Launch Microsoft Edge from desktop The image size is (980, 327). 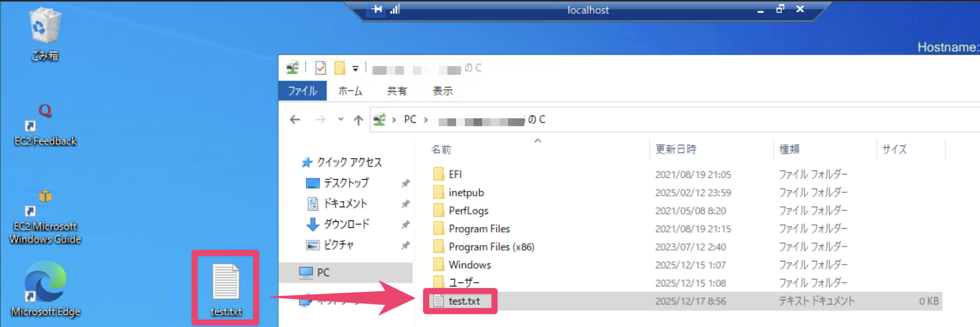click(x=45, y=288)
